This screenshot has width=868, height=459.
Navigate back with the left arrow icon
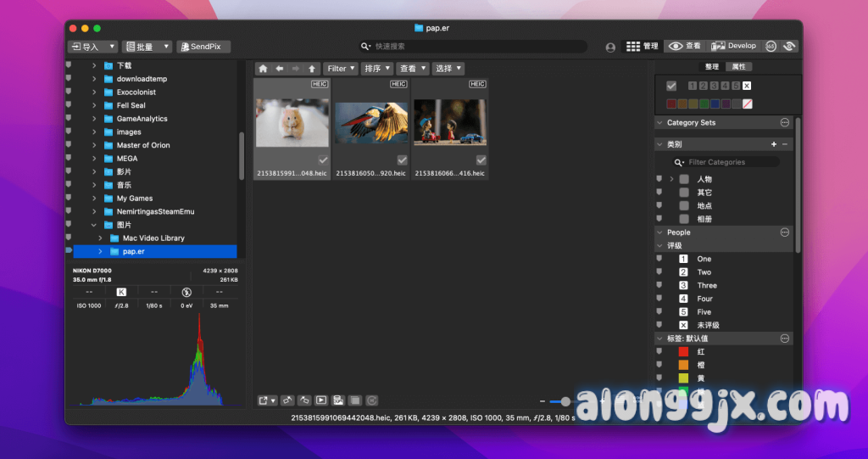(x=279, y=69)
